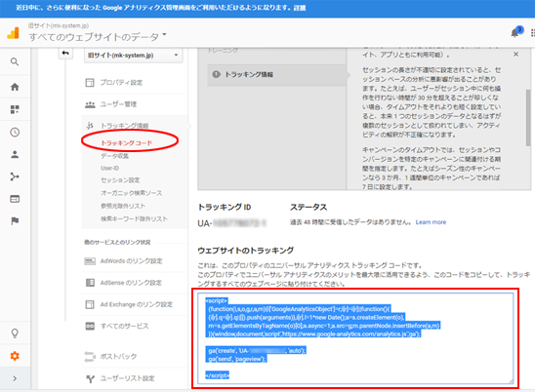Screen dimensions: 535x392
Task: Open customization dashboards icon
Action: pos(15,109)
